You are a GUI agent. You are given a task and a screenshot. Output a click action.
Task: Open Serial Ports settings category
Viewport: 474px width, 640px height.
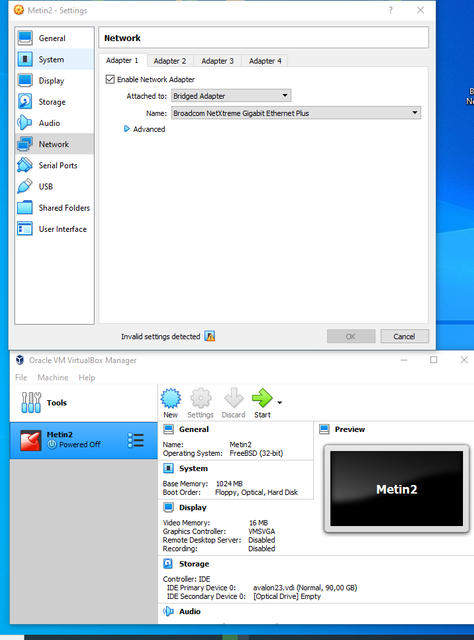[x=54, y=165]
